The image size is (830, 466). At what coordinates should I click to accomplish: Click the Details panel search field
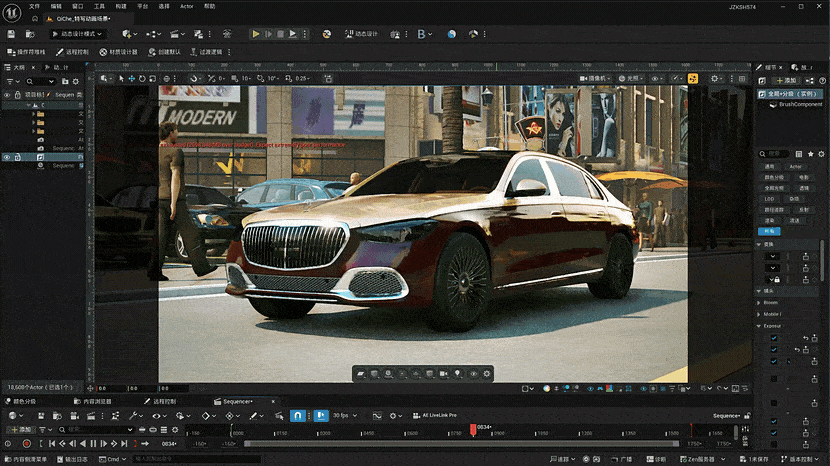(774, 154)
